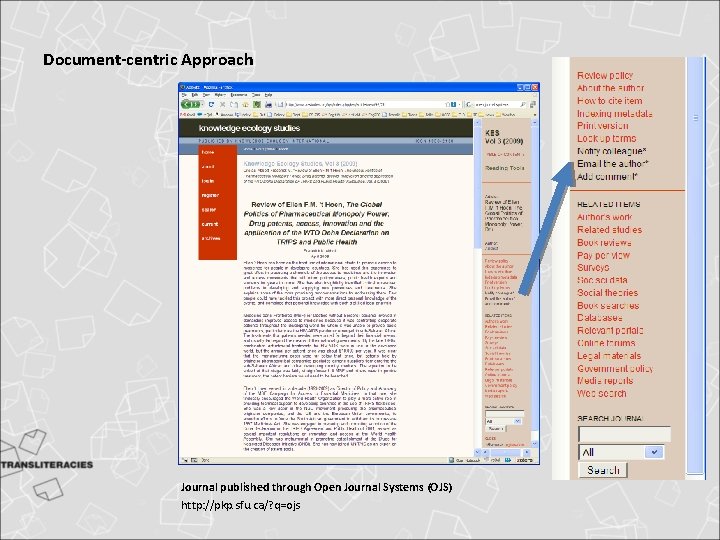Viewport: 720px width, 540px height.
Task: Click 'Email the author' in the enlarged sidebar
Action: click(x=613, y=163)
